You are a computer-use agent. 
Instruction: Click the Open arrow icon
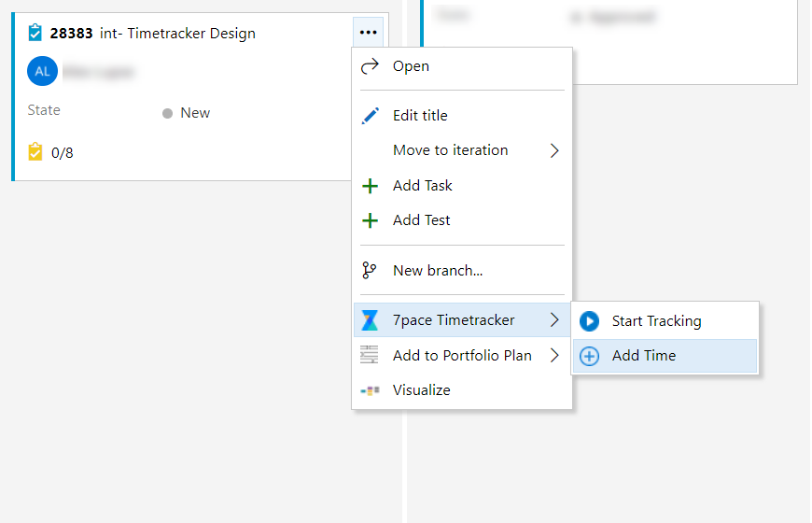[370, 66]
